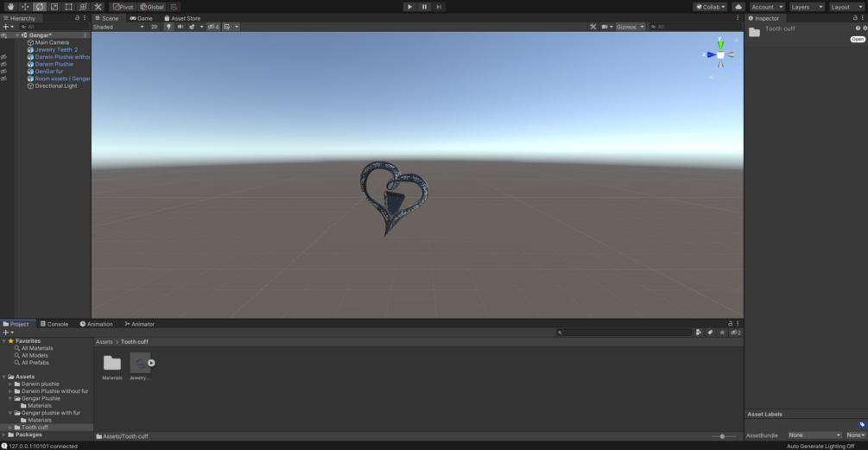Toggle scene effects like skybox

click(192, 27)
